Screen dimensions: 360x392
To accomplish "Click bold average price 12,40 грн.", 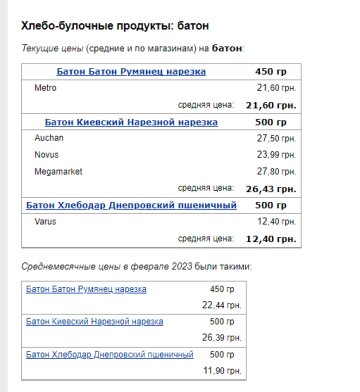I will 271,239.
